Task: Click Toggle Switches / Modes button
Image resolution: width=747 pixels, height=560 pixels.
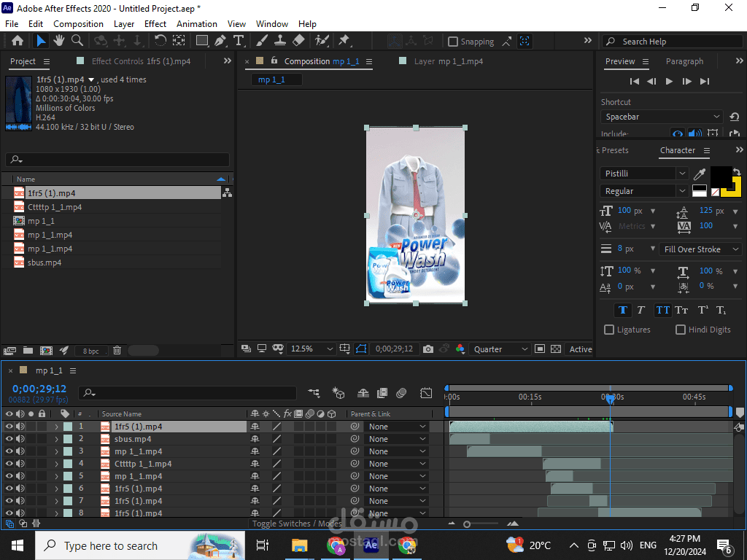Action: pos(297,524)
